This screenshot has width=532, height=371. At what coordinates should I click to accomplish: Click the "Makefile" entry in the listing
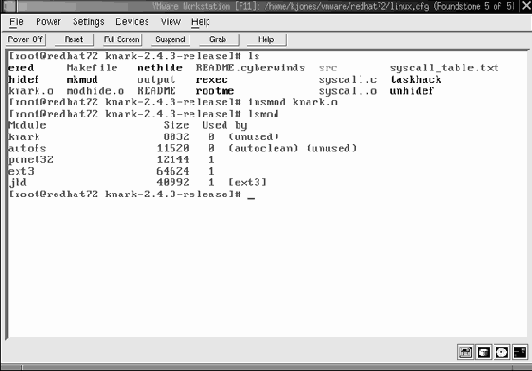click(92, 68)
